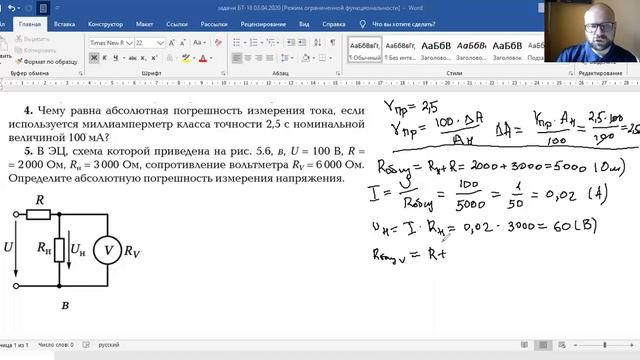Click the Undo arrow in title bar
Screen dimensions: 640x360
11,8
